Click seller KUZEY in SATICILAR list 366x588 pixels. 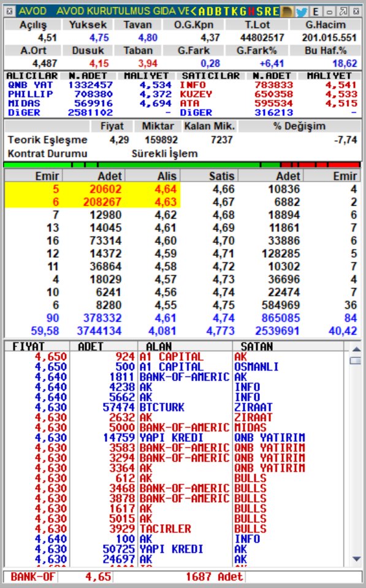(196, 94)
